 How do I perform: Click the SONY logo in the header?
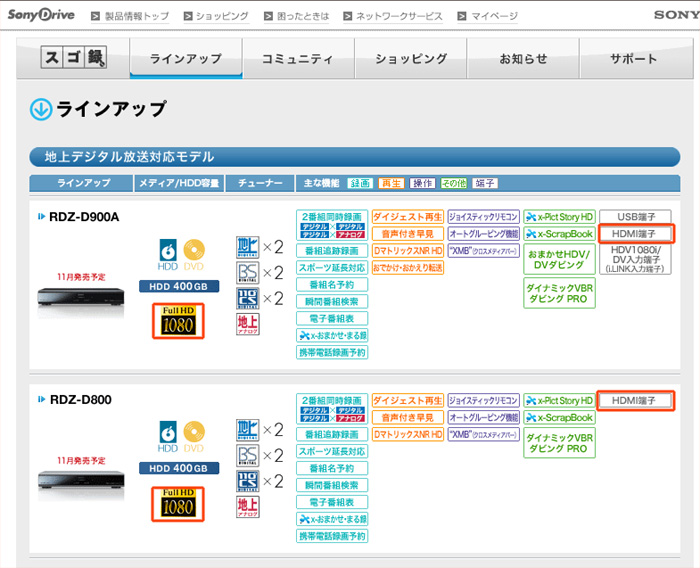point(676,15)
